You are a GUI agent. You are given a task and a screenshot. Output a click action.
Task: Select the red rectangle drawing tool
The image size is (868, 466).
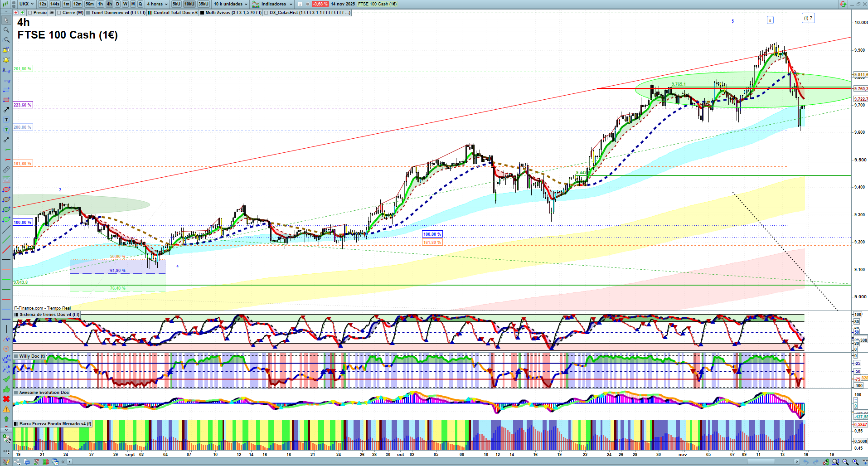pyautogui.click(x=6, y=100)
